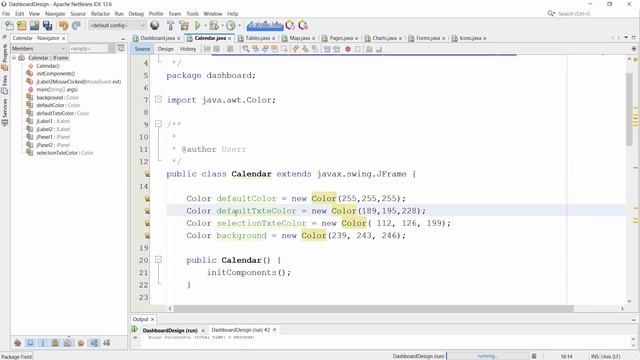Image resolution: width=640 pixels, height=360 pixels.
Task: Click the magnifier Find Selection editor icon
Action: tap(246, 49)
